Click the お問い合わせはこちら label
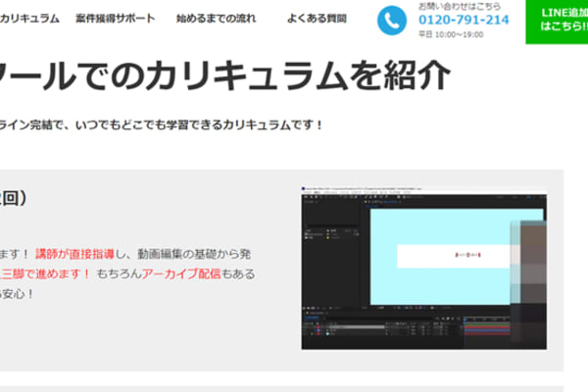Screen dimensions: 588x392 pyautogui.click(x=452, y=5)
